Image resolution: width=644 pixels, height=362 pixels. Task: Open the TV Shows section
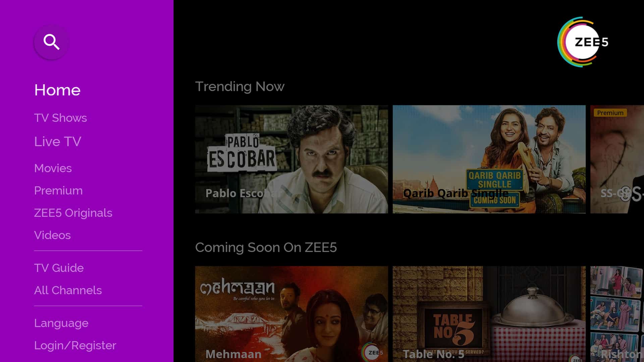coord(60,118)
